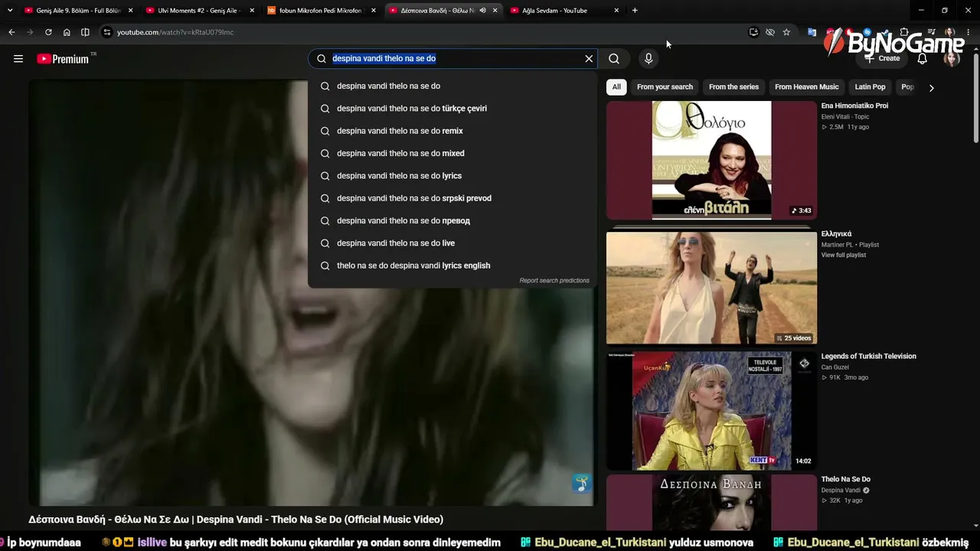Choose suggestion 'despina vandi thelo na se do'

tap(452, 86)
